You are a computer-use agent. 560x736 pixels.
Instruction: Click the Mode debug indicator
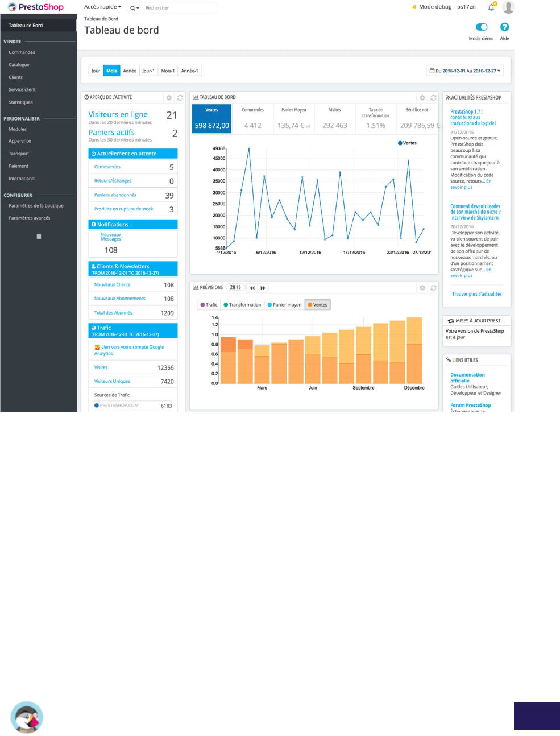tap(432, 7)
